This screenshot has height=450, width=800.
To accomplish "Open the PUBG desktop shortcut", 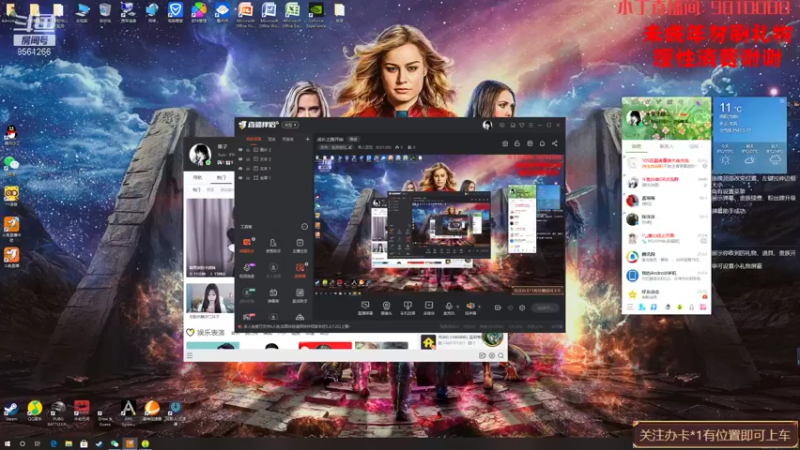I will click(58, 412).
